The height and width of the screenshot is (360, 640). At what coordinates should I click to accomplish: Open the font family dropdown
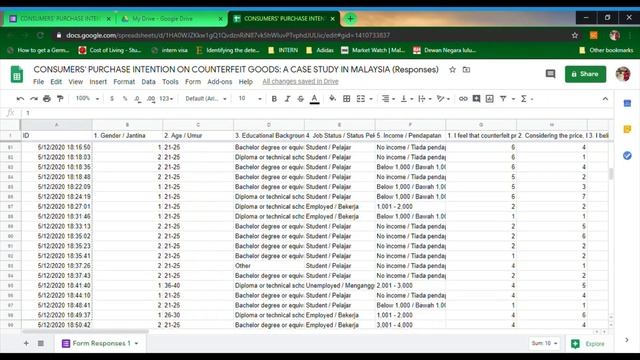coord(205,99)
